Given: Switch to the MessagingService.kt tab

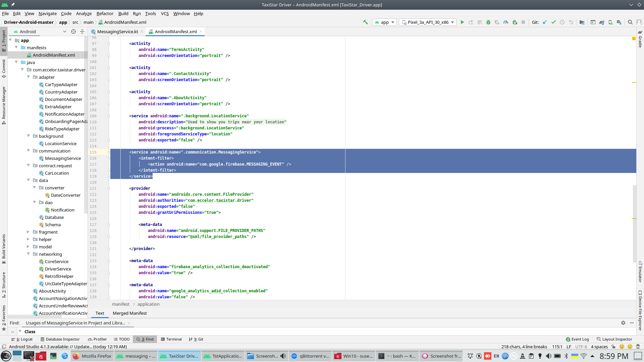Looking at the screenshot, I should coord(117,32).
